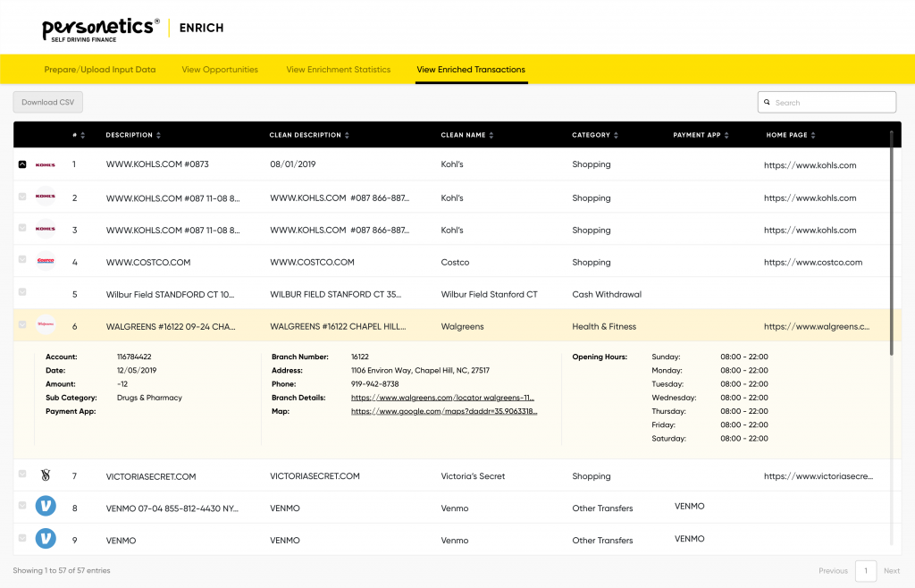Click '08/01/2019' clean description cell
Viewport: 915px width, 588px height.
coord(292,164)
